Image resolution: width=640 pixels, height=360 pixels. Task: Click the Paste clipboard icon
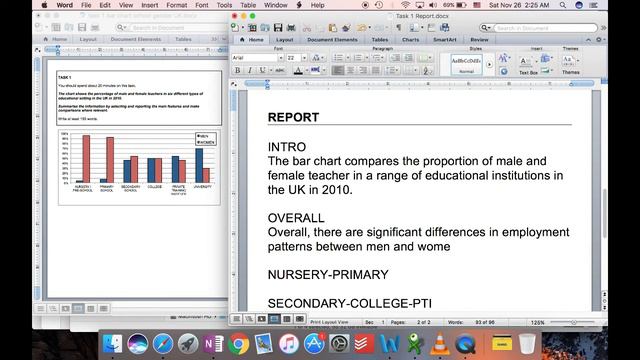[333, 28]
